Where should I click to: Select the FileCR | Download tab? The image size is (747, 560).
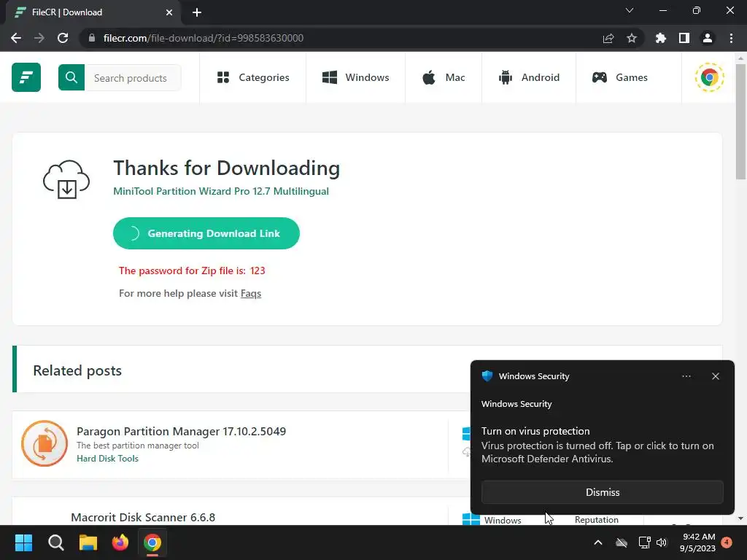pos(93,12)
